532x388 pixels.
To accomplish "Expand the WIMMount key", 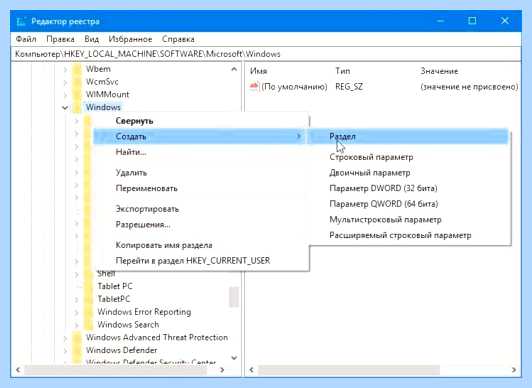I will coord(65,95).
